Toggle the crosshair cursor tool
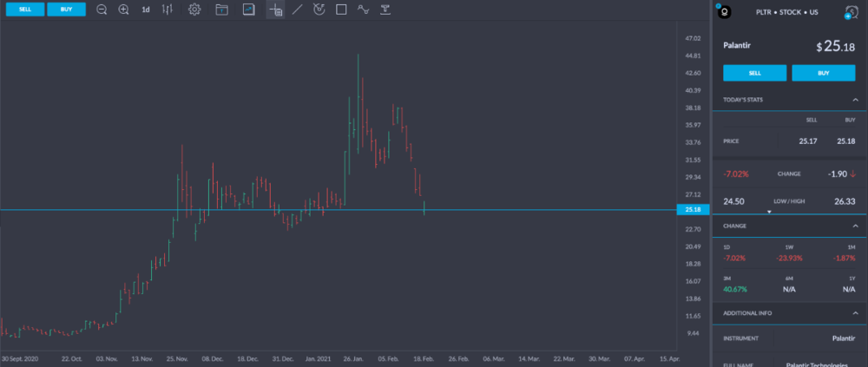This screenshot has width=868, height=367. point(275,10)
